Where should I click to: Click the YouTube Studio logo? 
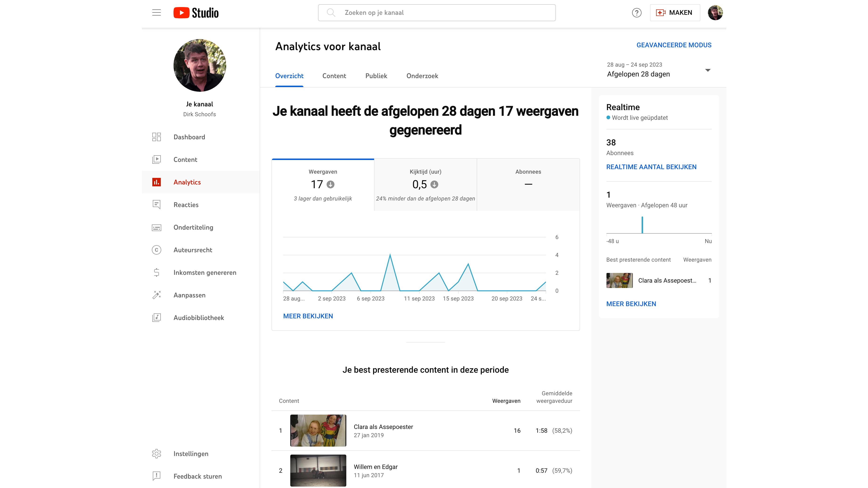(196, 13)
